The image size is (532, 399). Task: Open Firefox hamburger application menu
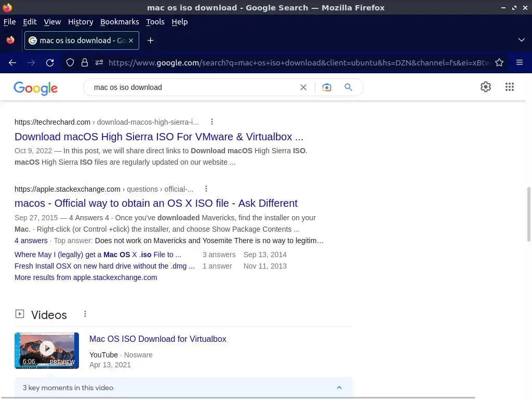point(520,62)
